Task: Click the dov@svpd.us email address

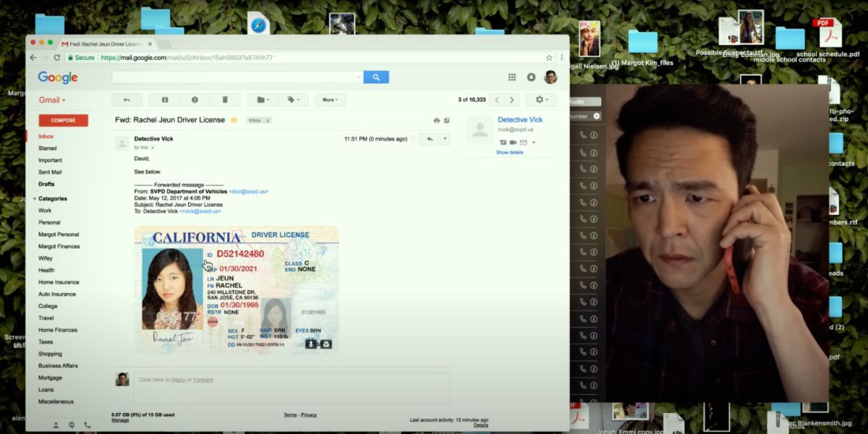Action: (248, 192)
